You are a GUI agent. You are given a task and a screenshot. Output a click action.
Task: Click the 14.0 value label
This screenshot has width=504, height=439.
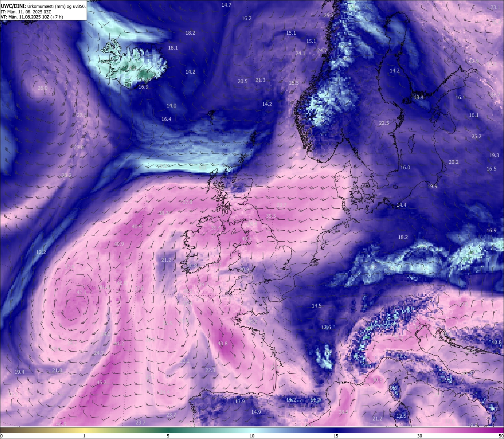(x=171, y=106)
